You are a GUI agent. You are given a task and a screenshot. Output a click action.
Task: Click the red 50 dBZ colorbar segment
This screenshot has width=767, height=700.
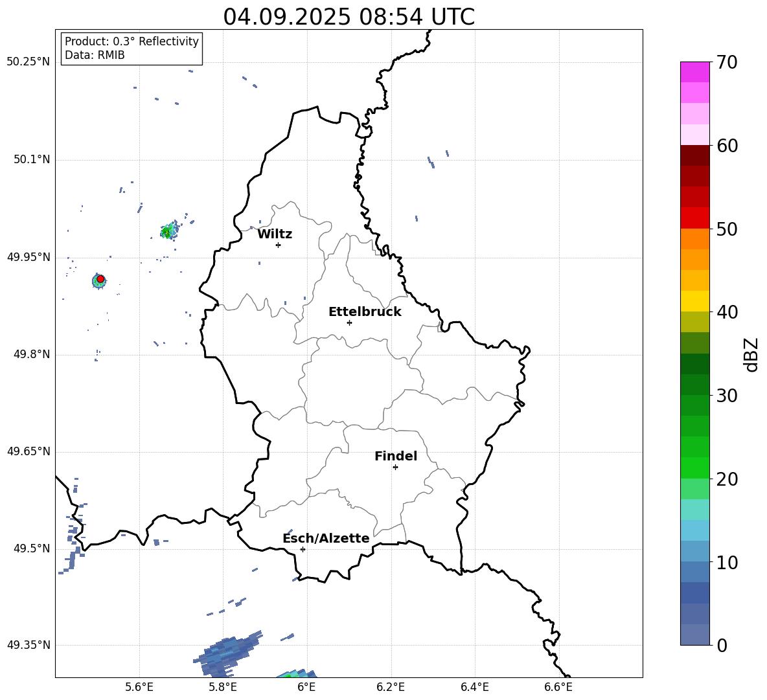pyautogui.click(x=694, y=218)
